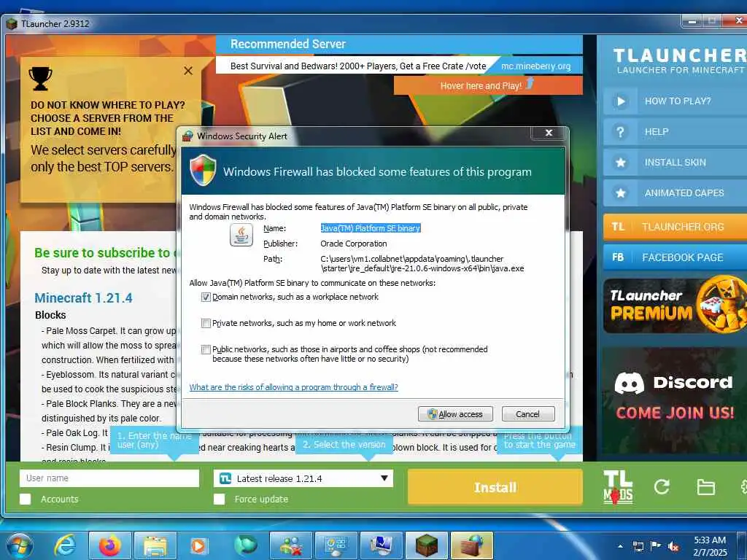Click the Animated Capes star icon
Screen dimensions: 747x560
[620, 192]
